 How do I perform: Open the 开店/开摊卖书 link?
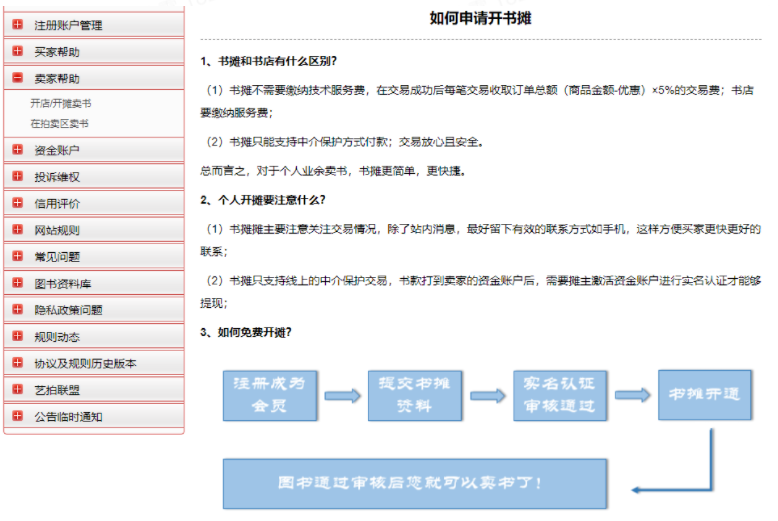(61, 103)
